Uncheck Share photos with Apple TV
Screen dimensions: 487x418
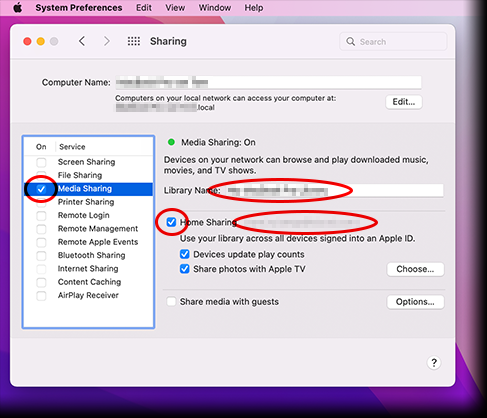click(x=185, y=269)
